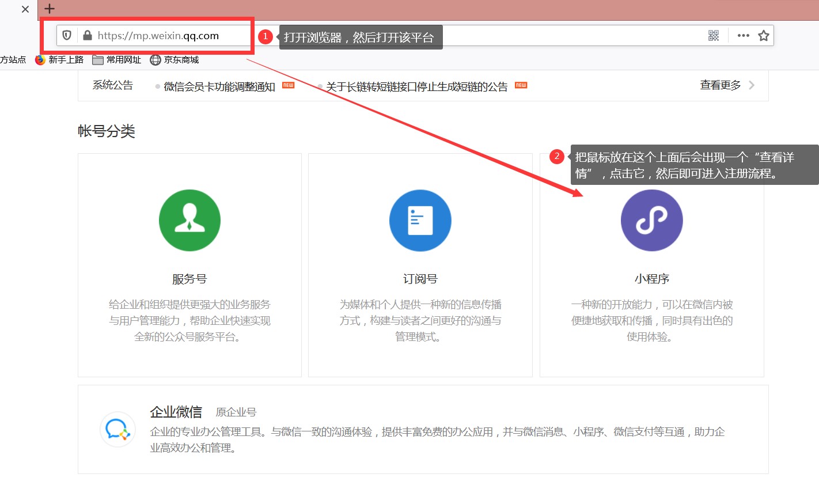Click the 企业微信 chat bubble logo
819x504 pixels.
[117, 430]
